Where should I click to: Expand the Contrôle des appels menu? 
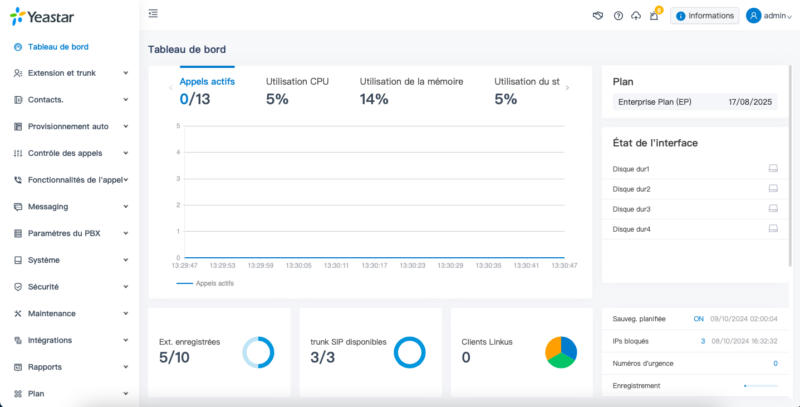coord(69,153)
